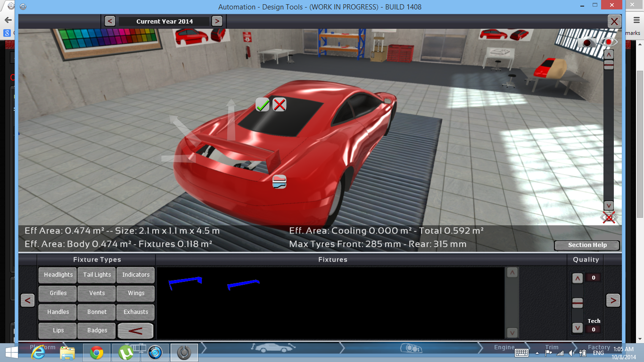
Task: Click Eff. Area Cooling 0.000 m² text
Action: click(386, 231)
